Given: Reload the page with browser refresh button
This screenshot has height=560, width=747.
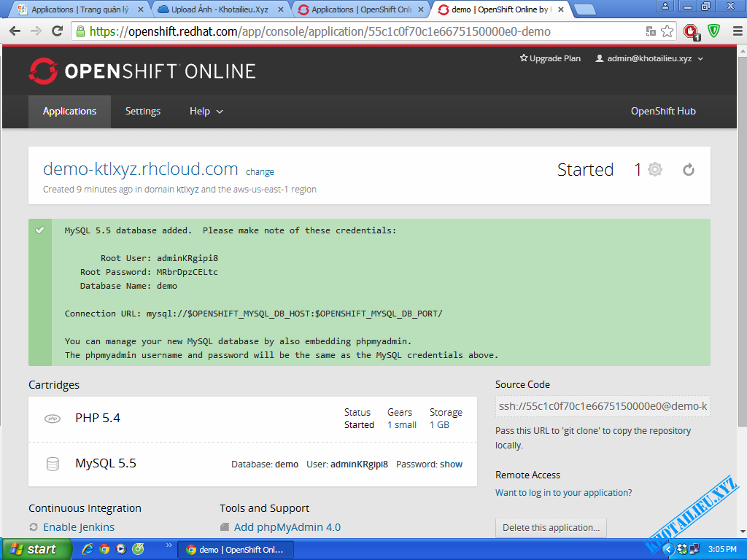Looking at the screenshot, I should point(58,31).
